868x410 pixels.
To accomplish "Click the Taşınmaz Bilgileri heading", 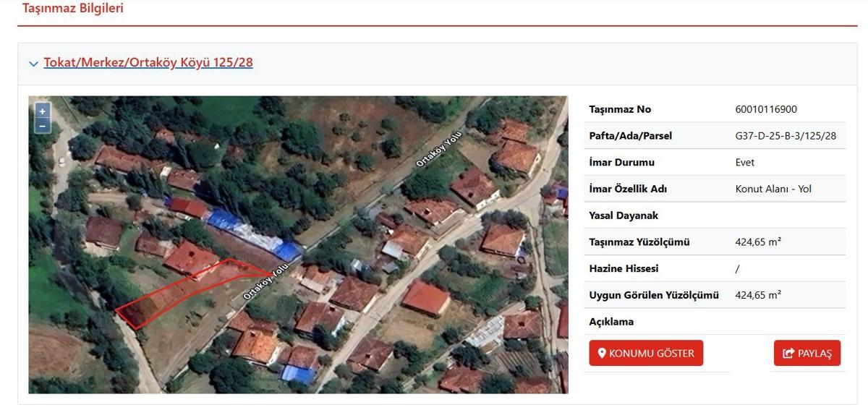I will 73,9.
